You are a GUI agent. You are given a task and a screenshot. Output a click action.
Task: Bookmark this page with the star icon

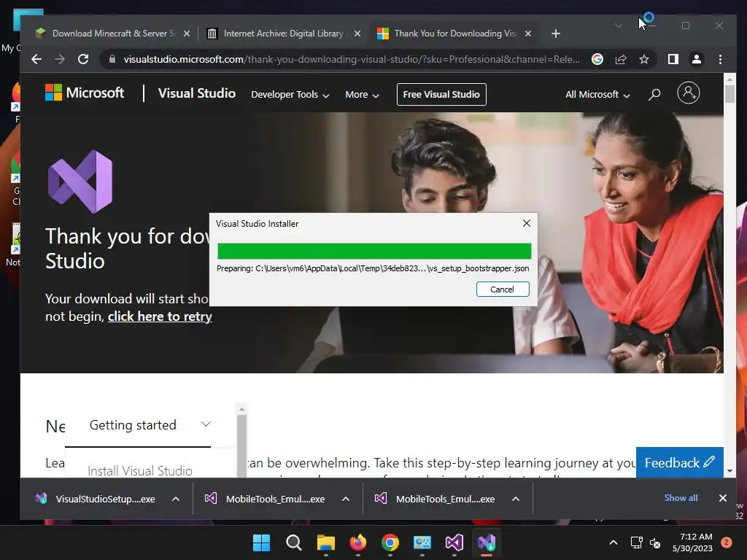pyautogui.click(x=644, y=59)
